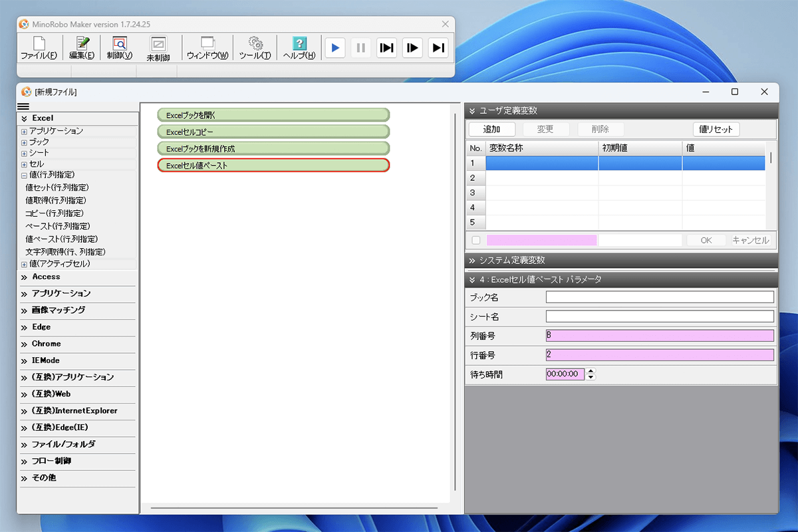The image size is (798, 532).
Task: Expand the Chrome category
Action: [24, 344]
